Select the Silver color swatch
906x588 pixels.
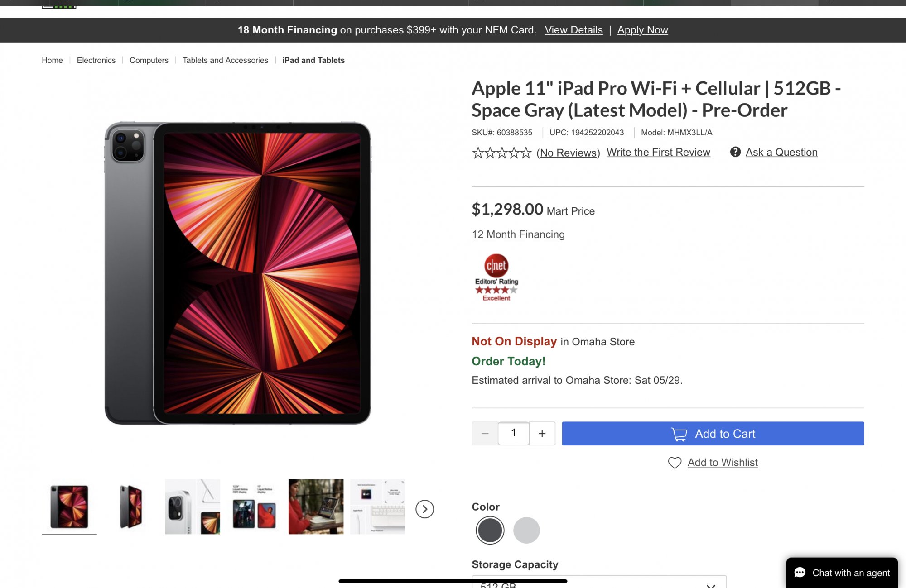526,530
